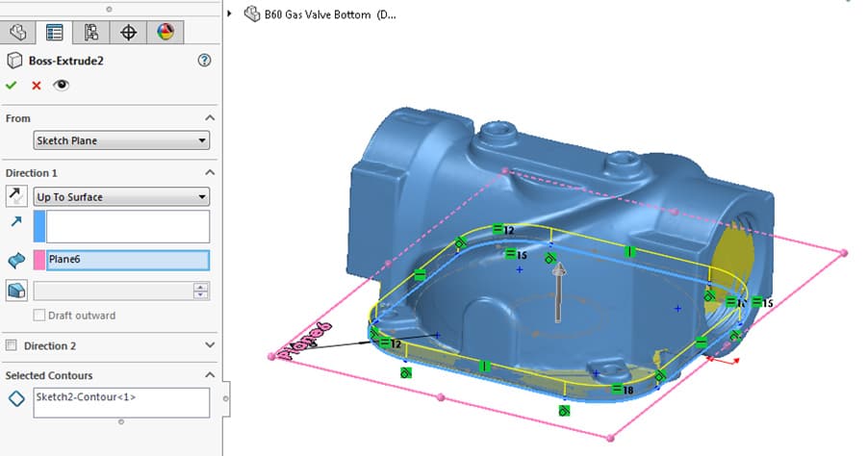Select the Plane6 face/plane field
Screen dimensions: 868x456
(x=128, y=260)
